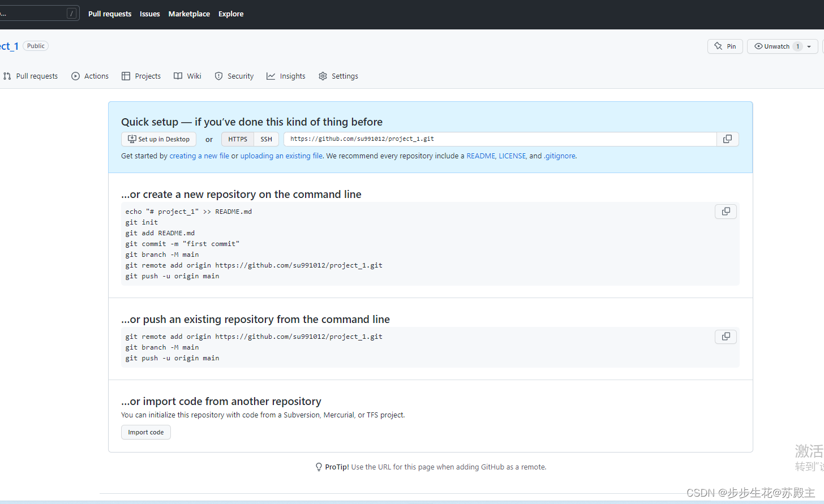Image resolution: width=824 pixels, height=504 pixels.
Task: Click the watcher count badge '1'
Action: point(797,46)
